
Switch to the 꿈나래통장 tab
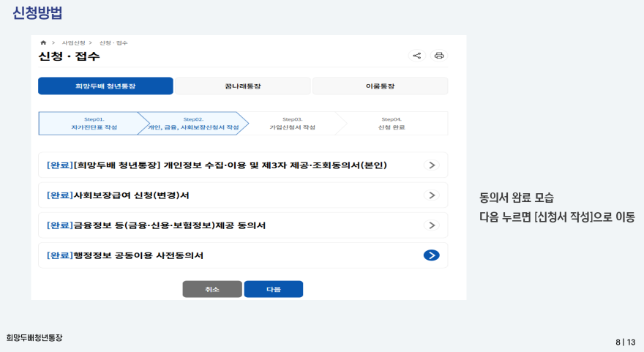point(243,86)
